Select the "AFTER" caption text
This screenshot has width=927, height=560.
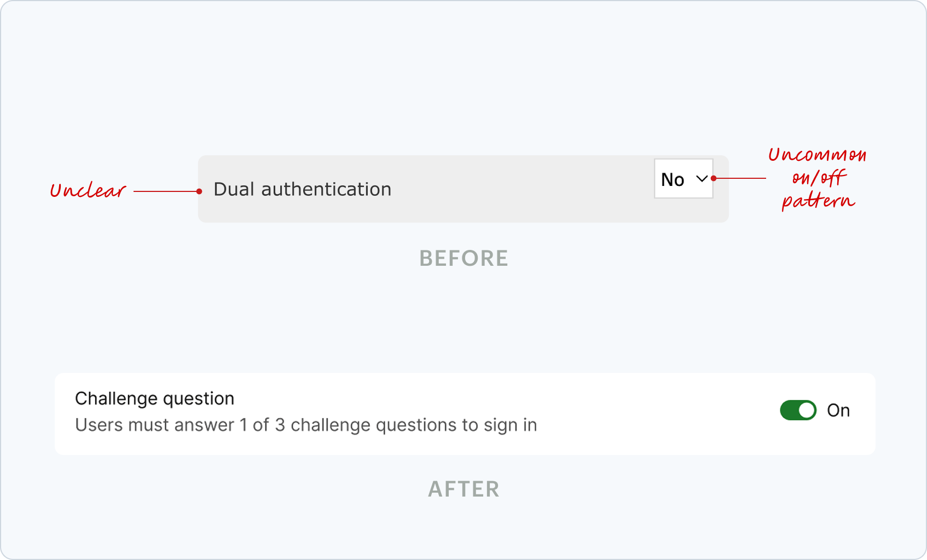pos(463,489)
